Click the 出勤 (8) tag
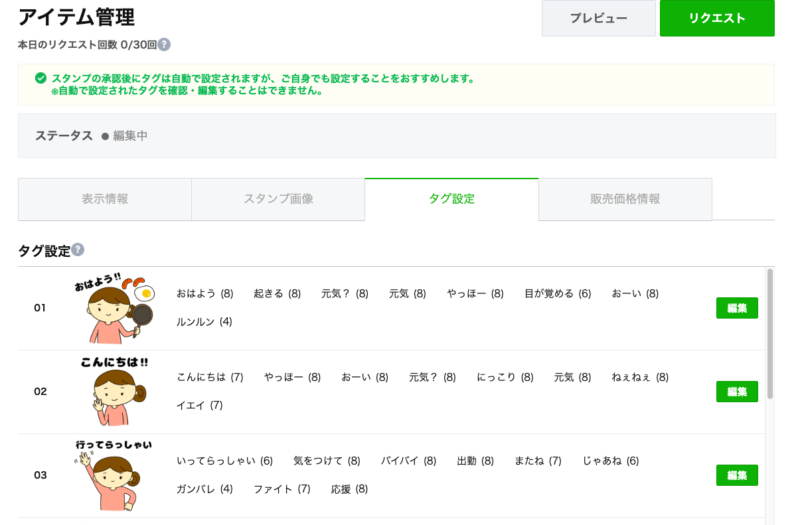This screenshot has width=800, height=525. (475, 461)
